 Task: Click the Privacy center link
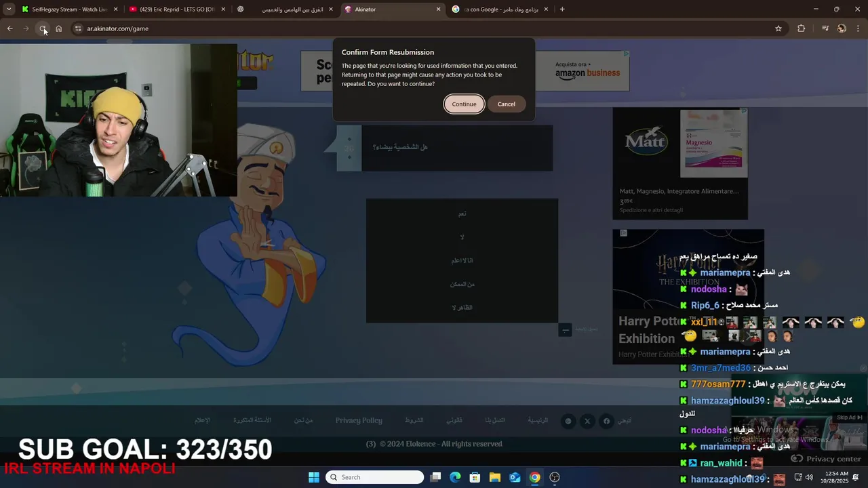[x=827, y=459]
